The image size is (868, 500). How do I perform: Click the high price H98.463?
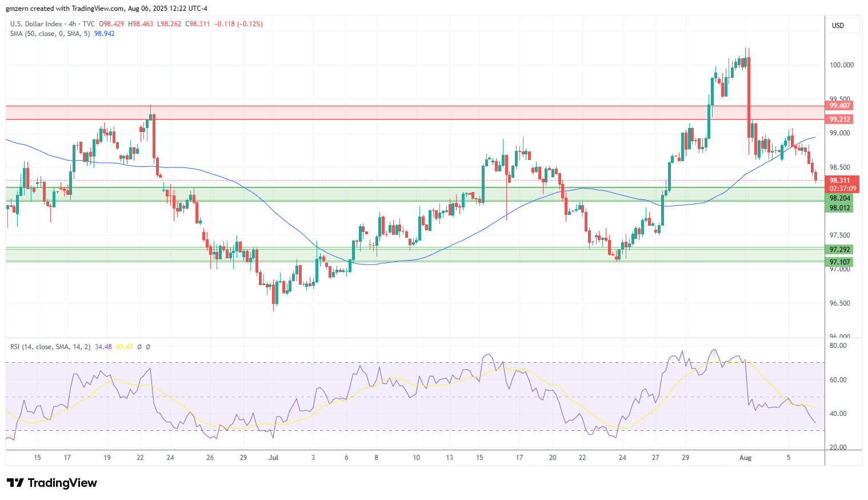point(141,24)
